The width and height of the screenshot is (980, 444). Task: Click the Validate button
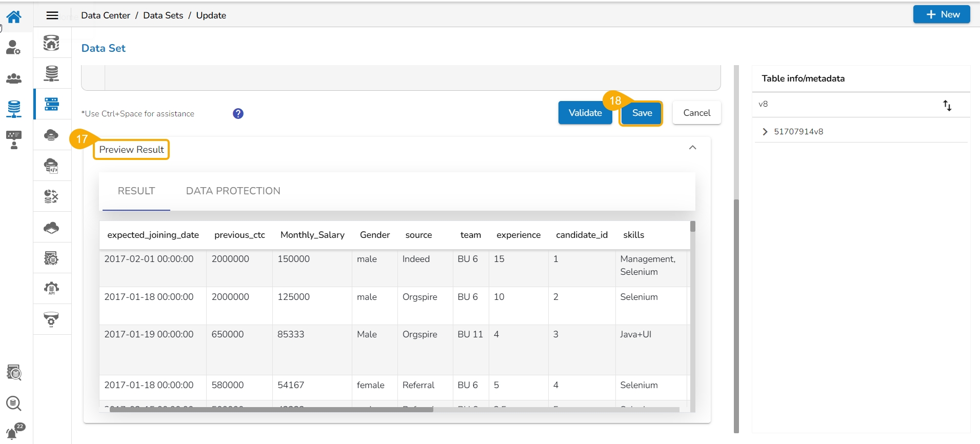(585, 113)
